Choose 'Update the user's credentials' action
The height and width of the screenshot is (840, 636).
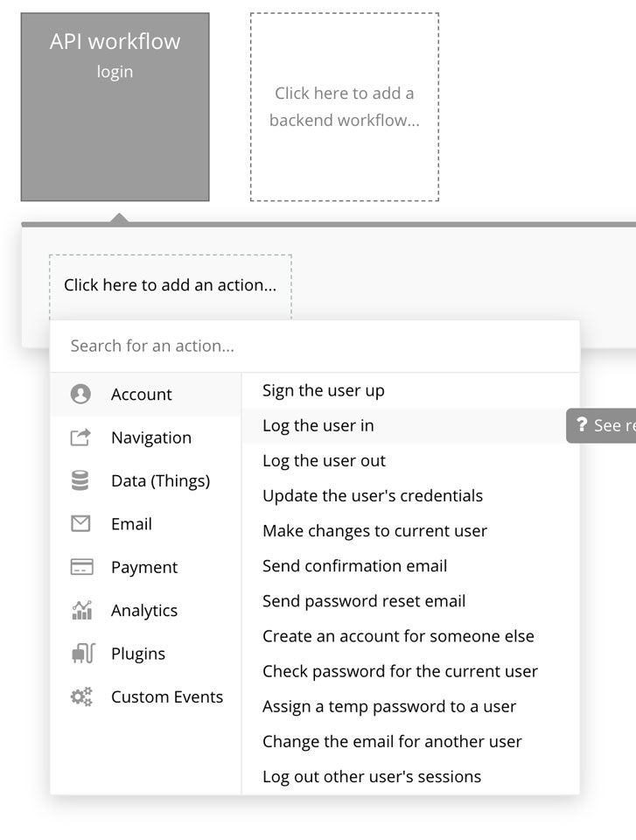tap(373, 496)
